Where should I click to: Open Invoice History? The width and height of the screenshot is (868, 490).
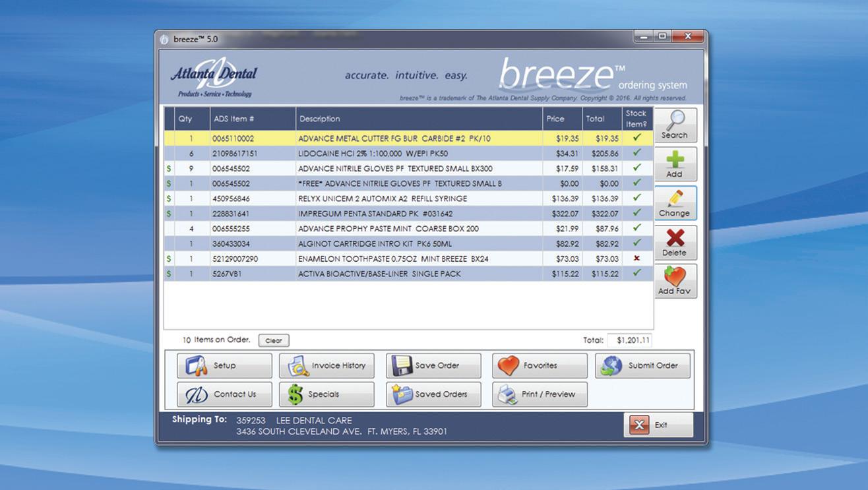point(326,365)
